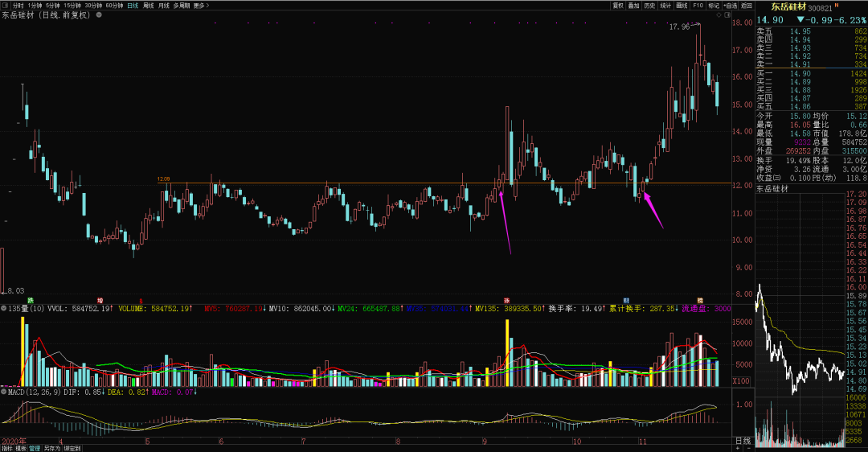Viewport: 868px width, 452px height.
Task: Click the red 涨 event marker
Action: (506, 300)
